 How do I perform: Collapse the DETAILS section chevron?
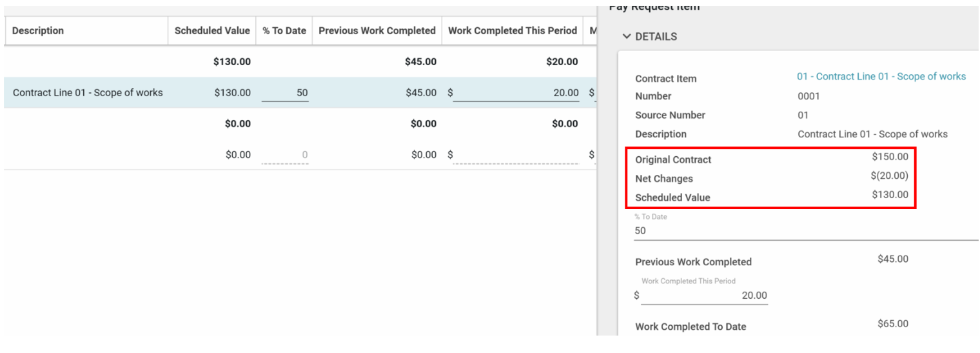(627, 37)
